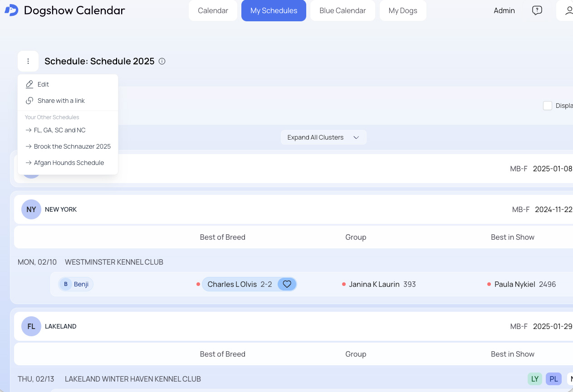Choose Share with a link
This screenshot has height=392, width=573.
point(61,101)
